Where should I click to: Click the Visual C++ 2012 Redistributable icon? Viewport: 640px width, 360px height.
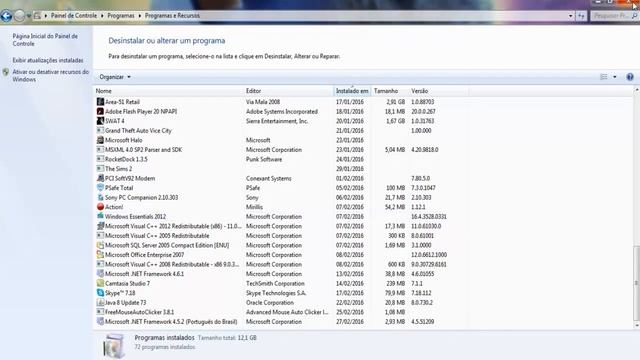pos(100,226)
